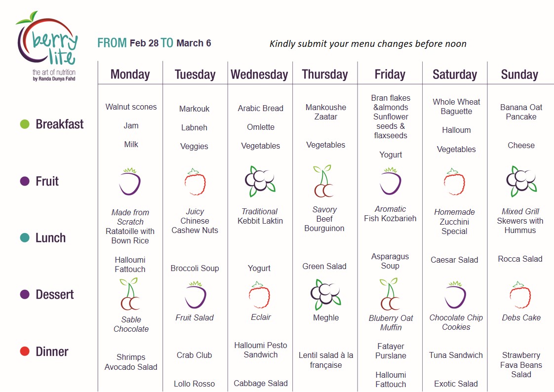The height and width of the screenshot is (392, 554).
Task: Click the Berry Lite logo
Action: [x=47, y=46]
